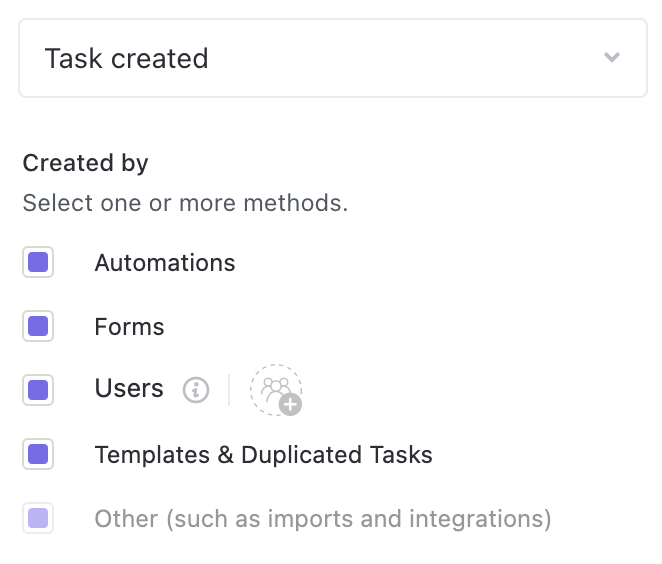Click Other (such as imports and integrations) text
Screen dimensions: 662x564
(322, 519)
